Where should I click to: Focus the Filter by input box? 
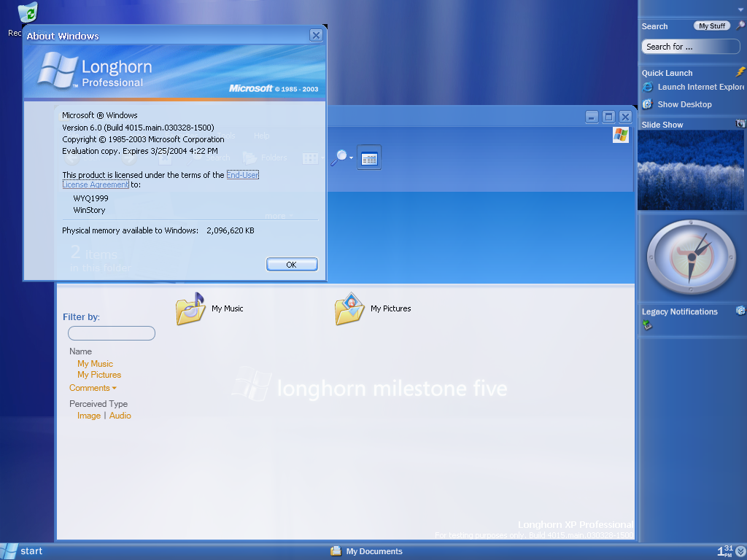tap(112, 333)
